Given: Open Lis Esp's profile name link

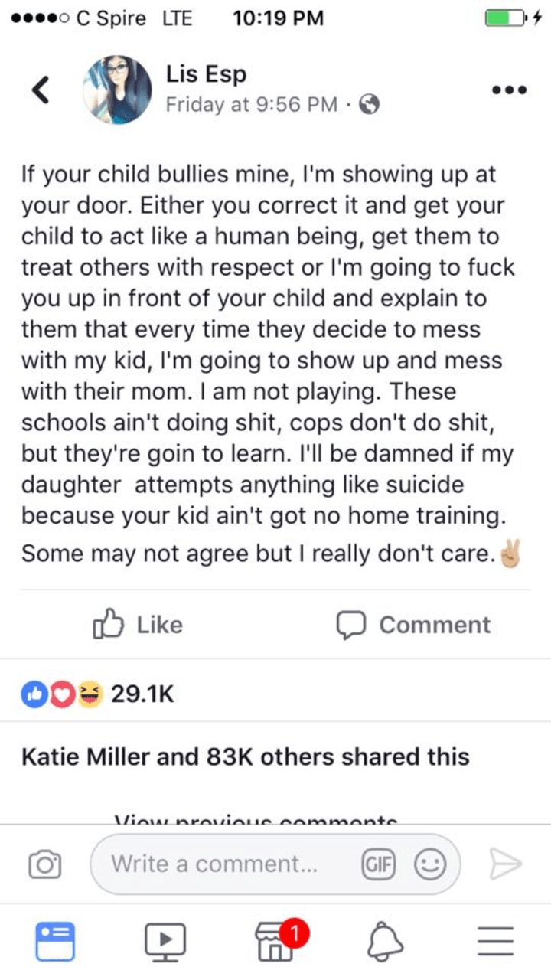Looking at the screenshot, I should pos(206,75).
